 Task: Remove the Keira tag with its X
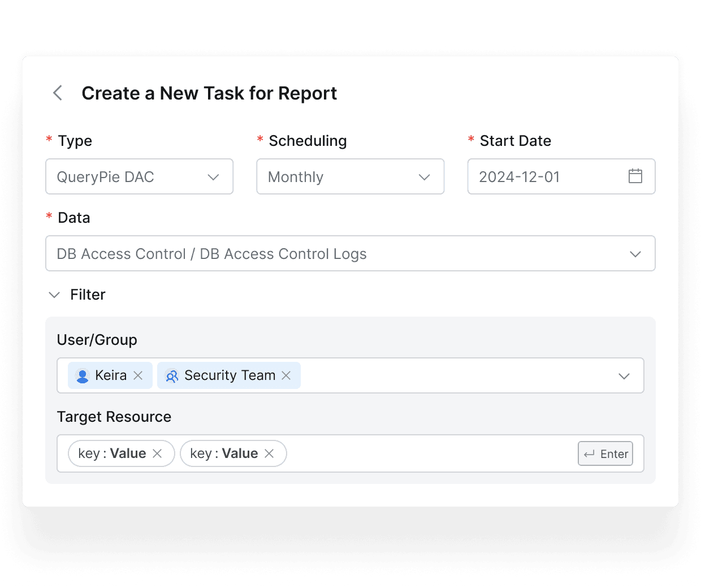click(x=138, y=375)
